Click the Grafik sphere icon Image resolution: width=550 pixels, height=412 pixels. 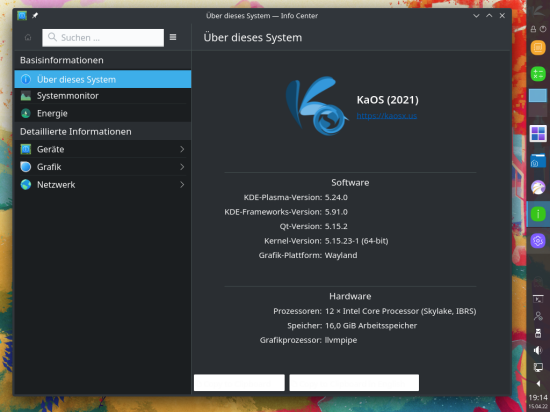(x=26, y=167)
